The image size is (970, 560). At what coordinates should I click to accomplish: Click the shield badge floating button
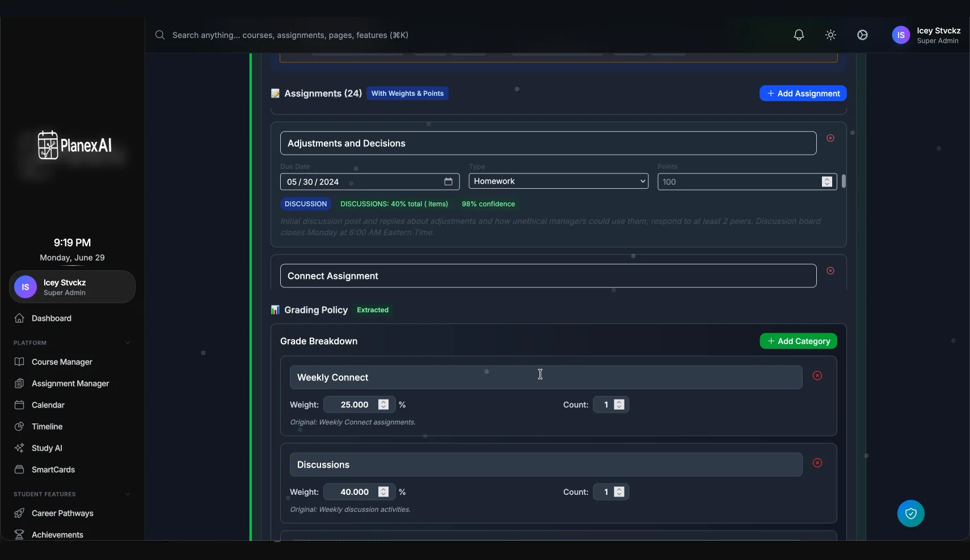(911, 514)
